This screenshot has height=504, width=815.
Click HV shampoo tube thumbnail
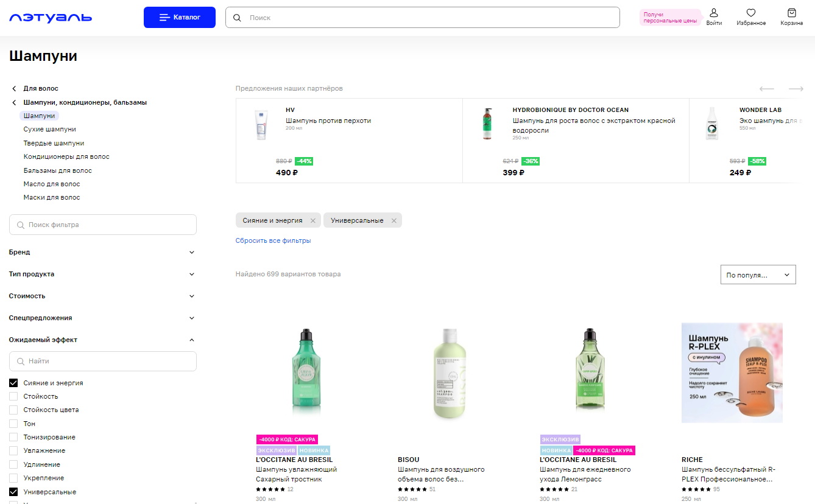pos(261,125)
